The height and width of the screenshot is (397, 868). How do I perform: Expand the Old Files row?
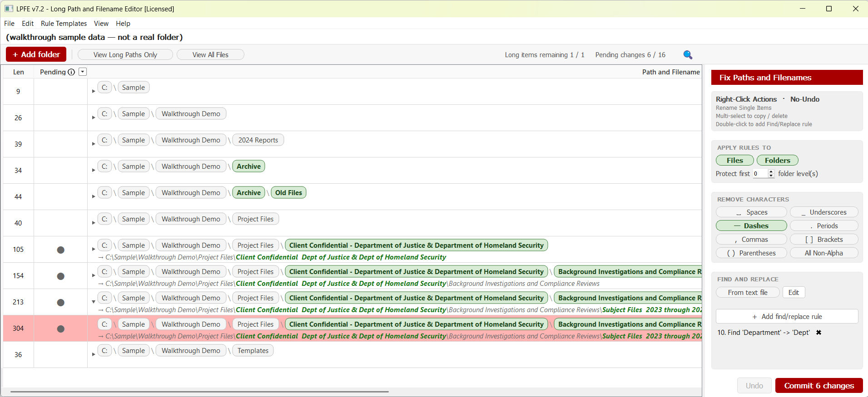click(x=94, y=197)
